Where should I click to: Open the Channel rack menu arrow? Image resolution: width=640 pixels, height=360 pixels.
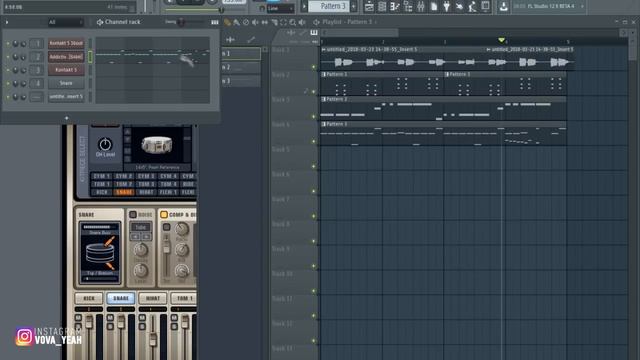7,22
